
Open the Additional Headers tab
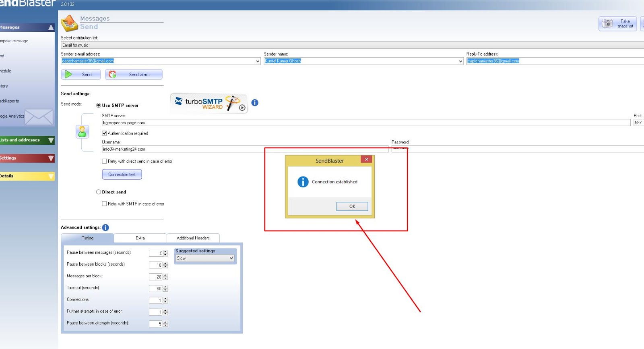(193, 238)
